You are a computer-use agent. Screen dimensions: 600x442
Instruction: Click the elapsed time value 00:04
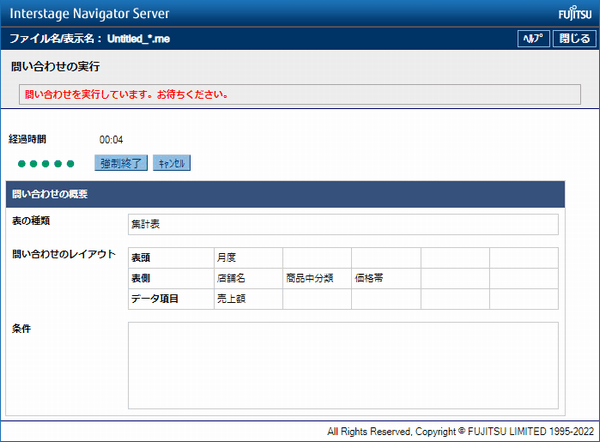pos(111,140)
